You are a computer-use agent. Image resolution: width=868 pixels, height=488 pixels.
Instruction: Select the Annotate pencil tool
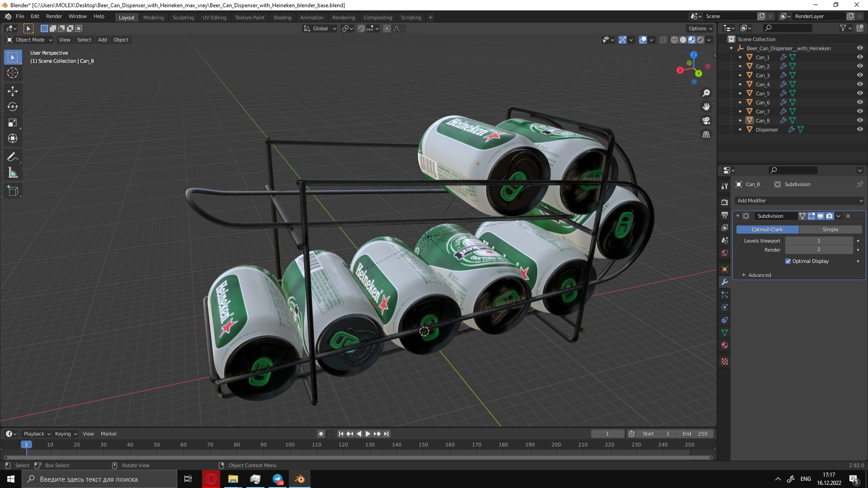(13, 157)
